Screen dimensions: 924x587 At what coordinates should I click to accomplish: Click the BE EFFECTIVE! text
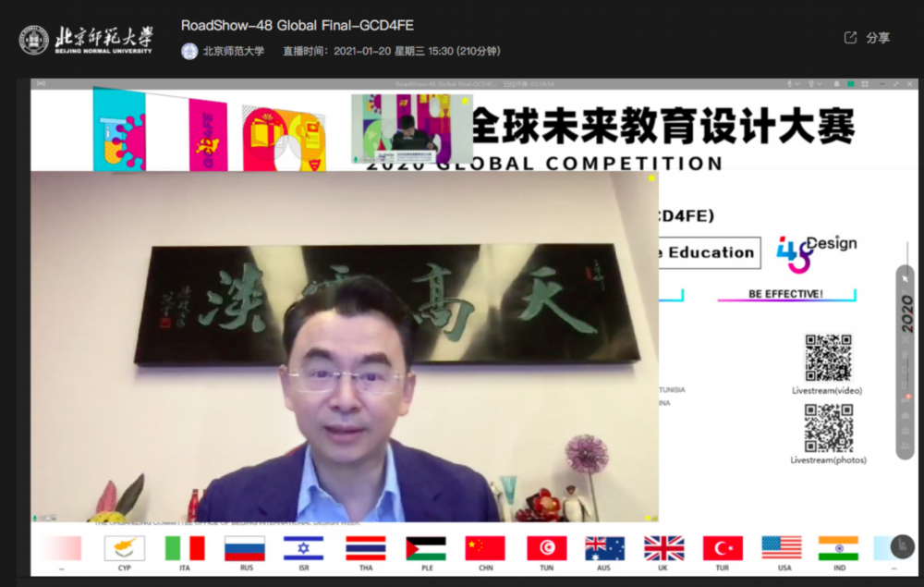coord(785,294)
